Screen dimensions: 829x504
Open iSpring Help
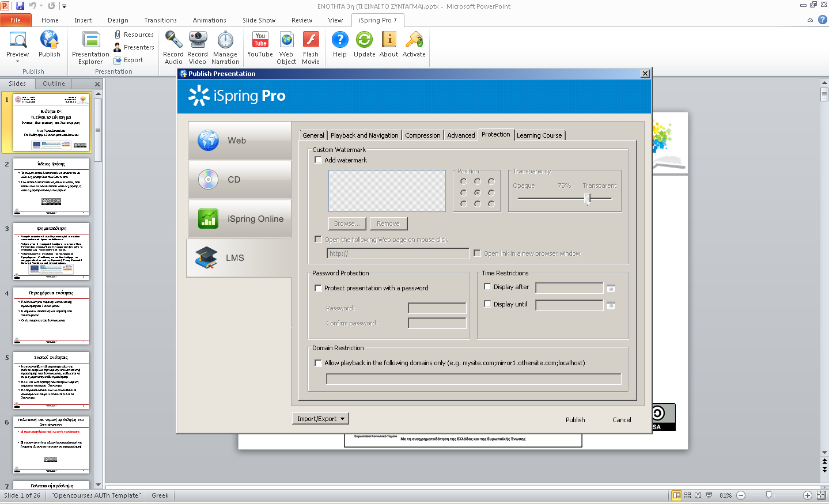(x=340, y=45)
